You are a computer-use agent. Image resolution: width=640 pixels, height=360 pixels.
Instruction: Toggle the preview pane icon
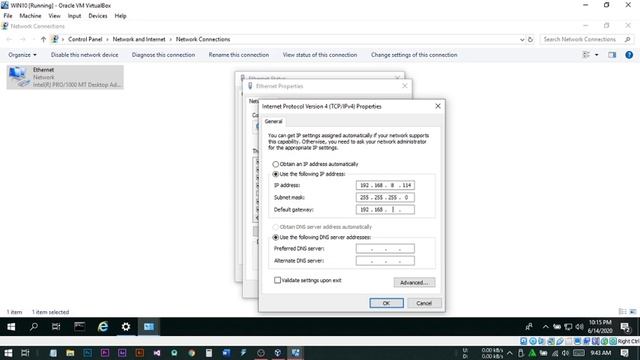click(x=611, y=55)
